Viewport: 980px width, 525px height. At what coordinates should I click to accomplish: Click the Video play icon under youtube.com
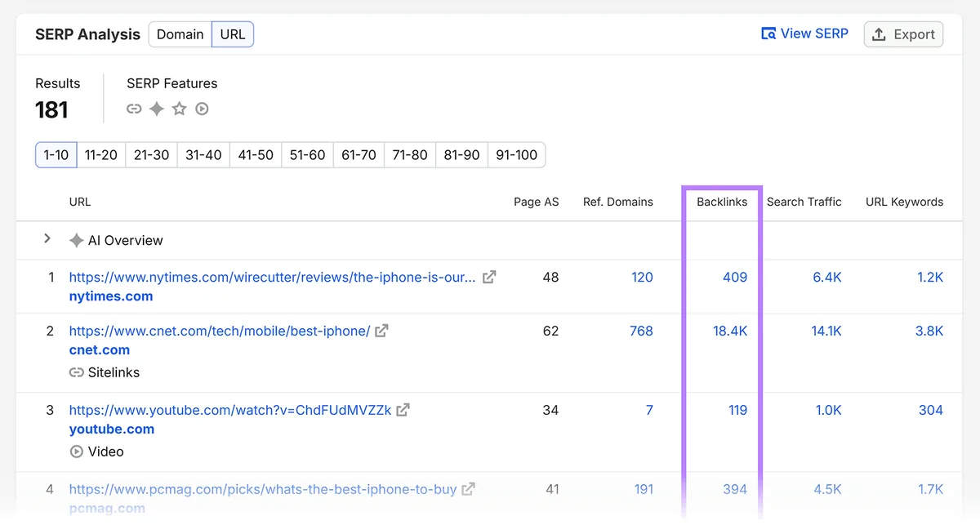coord(77,452)
